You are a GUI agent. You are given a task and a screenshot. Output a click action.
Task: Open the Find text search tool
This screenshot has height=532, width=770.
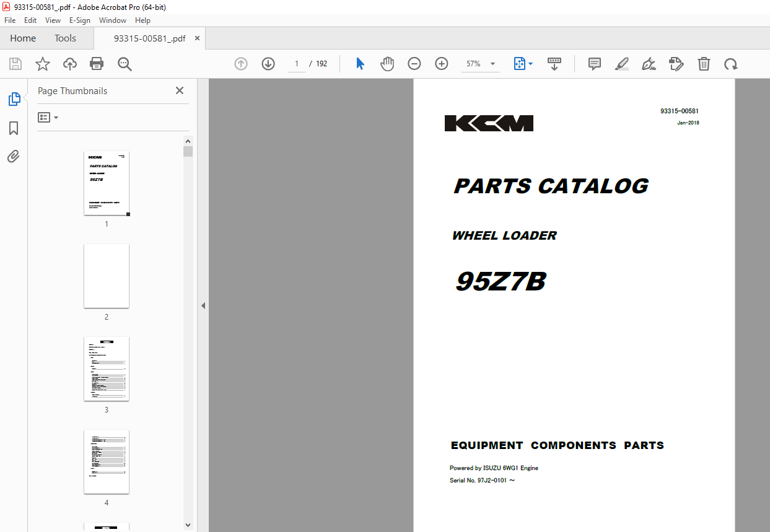point(125,64)
